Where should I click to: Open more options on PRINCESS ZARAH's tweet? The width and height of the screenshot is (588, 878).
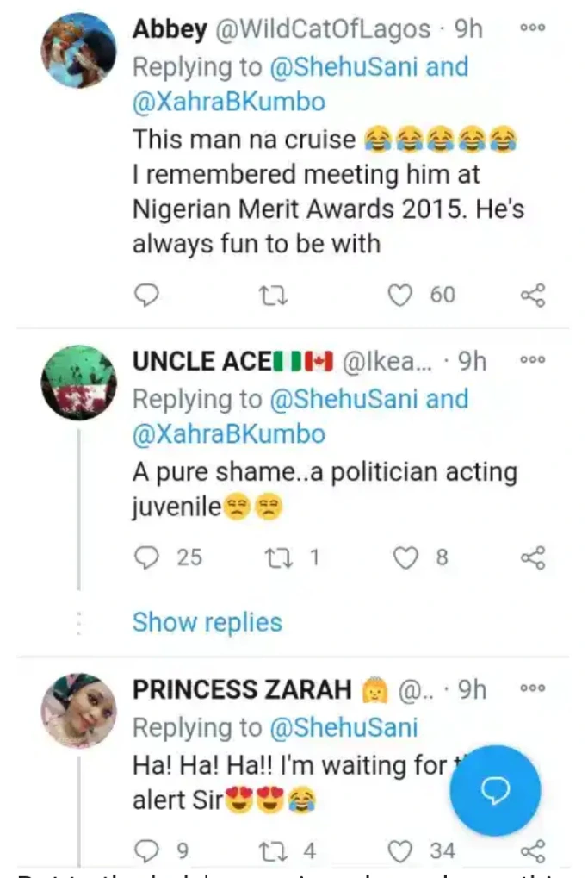(533, 688)
